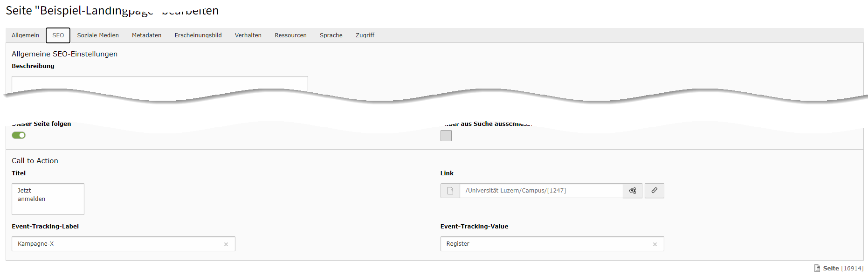
Task: Open the Erscheinungsbild tab
Action: pos(198,35)
